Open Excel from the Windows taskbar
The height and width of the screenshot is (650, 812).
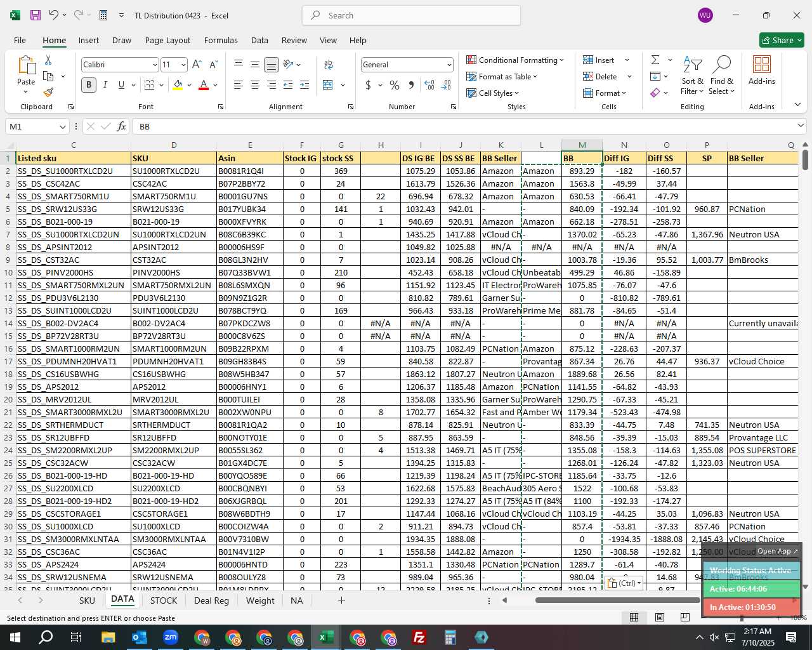pos(326,637)
